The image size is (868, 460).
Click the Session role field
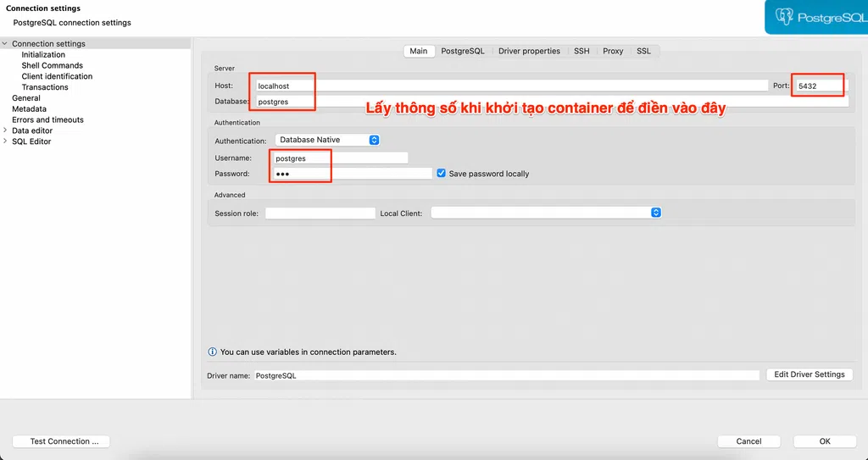pyautogui.click(x=320, y=213)
